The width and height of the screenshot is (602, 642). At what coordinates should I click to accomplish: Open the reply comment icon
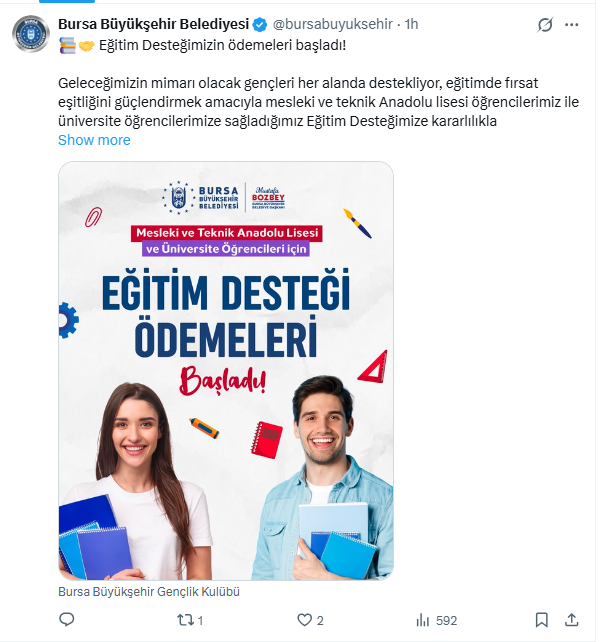click(x=67, y=619)
